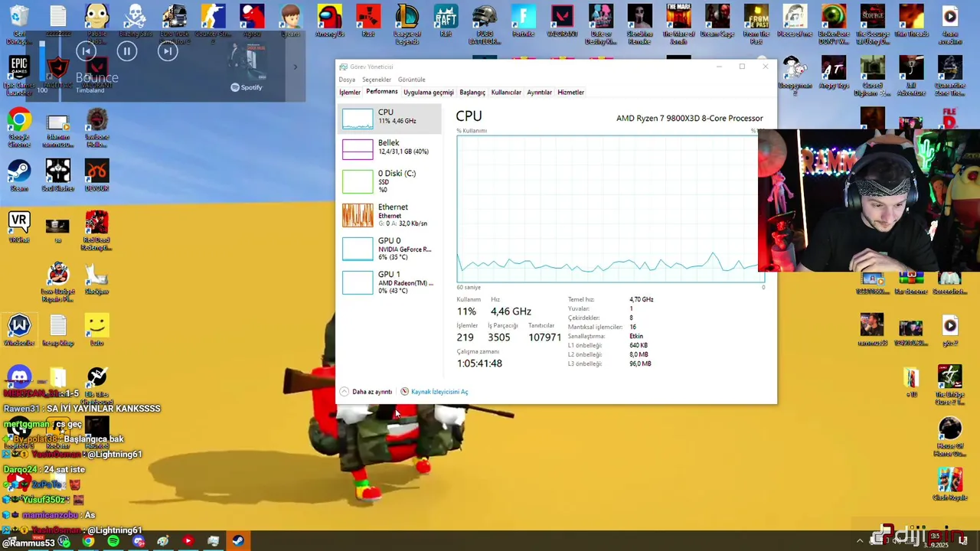980x551 pixels.
Task: Open the Görüntüle menu
Action: point(411,80)
